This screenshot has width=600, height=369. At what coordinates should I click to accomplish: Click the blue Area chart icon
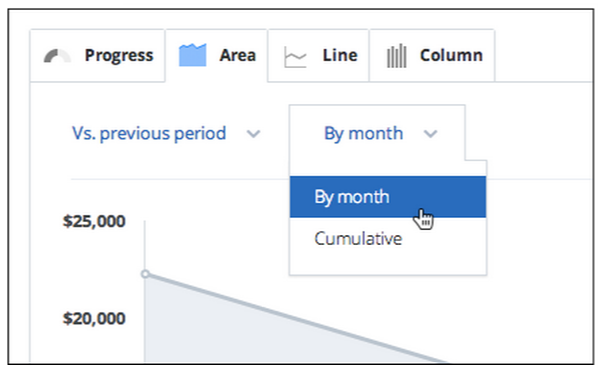[192, 55]
